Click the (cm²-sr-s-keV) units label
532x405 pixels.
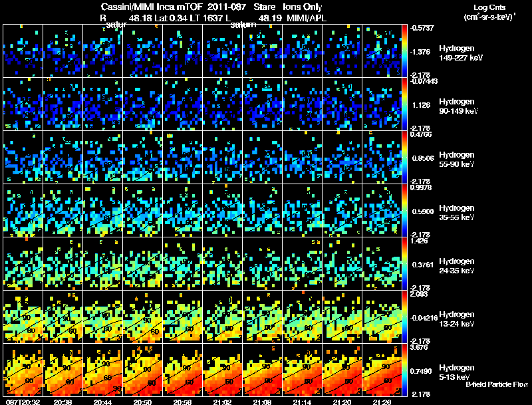490,17
